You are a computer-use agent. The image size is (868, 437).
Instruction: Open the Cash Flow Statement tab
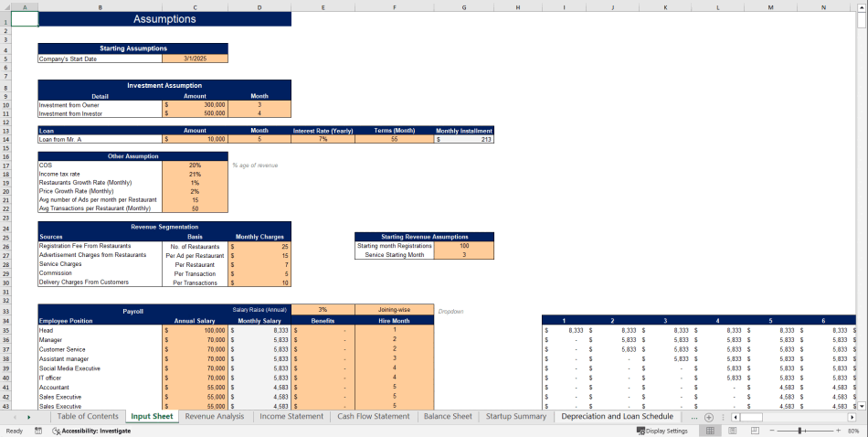[x=374, y=417]
